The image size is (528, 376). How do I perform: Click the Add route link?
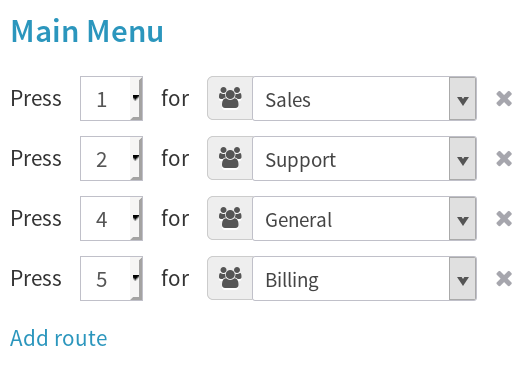click(59, 338)
